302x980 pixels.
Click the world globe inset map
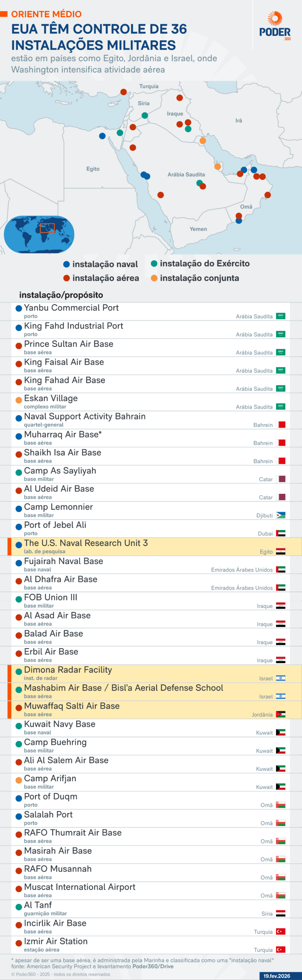[x=39, y=234]
